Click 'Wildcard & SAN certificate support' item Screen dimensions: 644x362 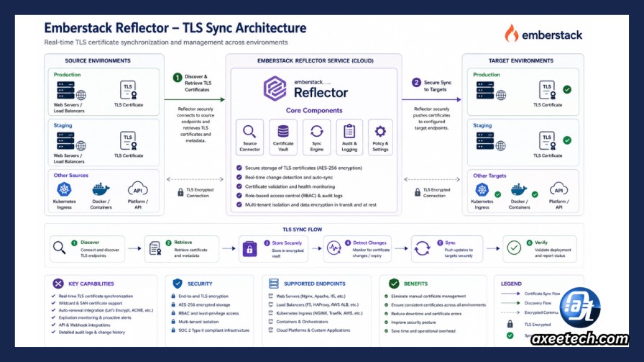[91, 303]
